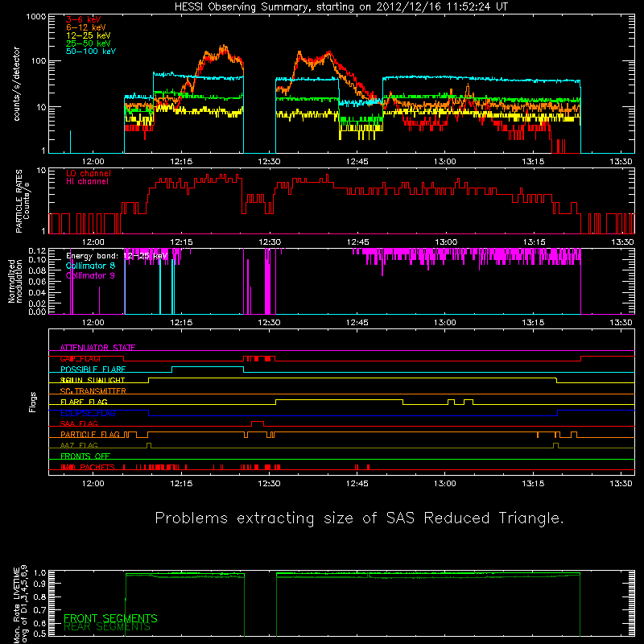Select the 'Collimator 8' legend entry

pyautogui.click(x=90, y=266)
